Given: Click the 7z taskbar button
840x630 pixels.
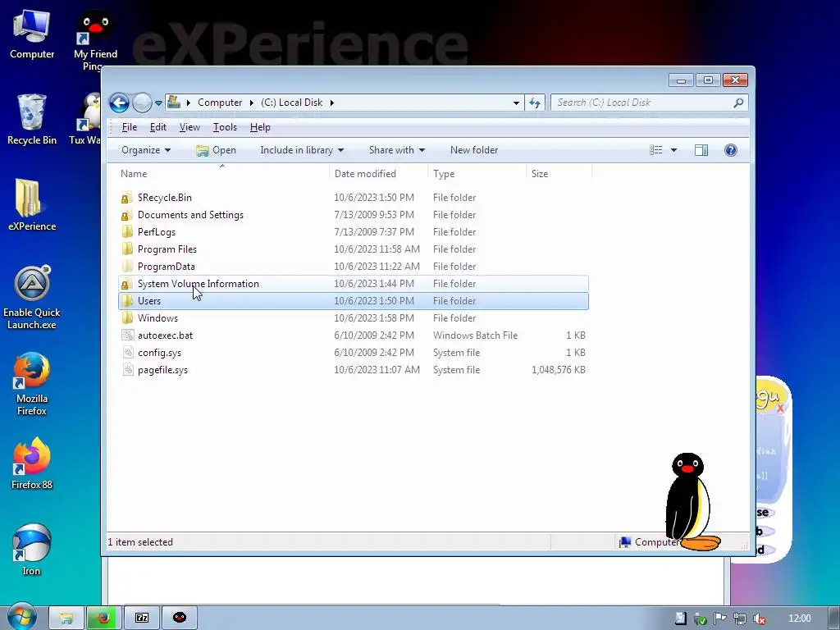Looking at the screenshot, I should coord(142,618).
